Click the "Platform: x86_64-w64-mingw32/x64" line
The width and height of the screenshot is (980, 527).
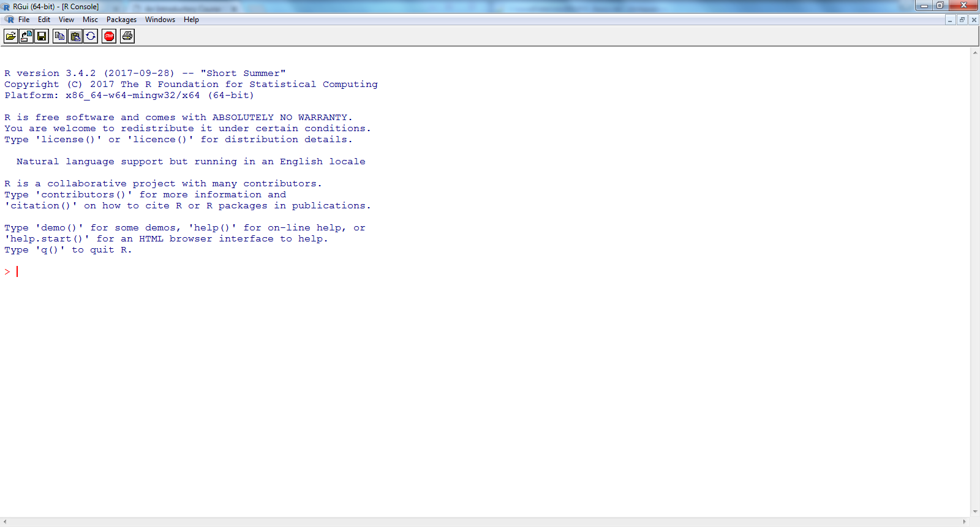pos(129,96)
